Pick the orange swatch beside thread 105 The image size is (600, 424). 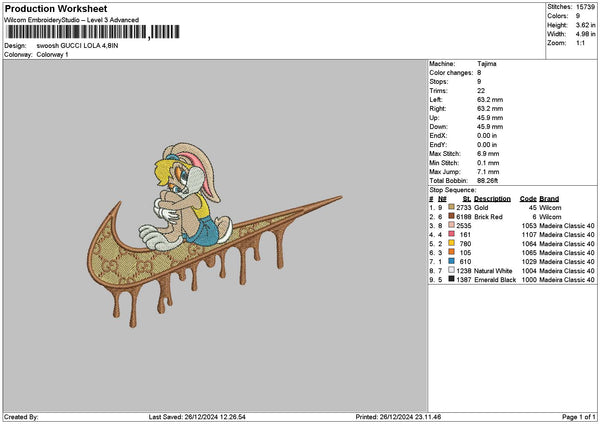[x=451, y=252]
